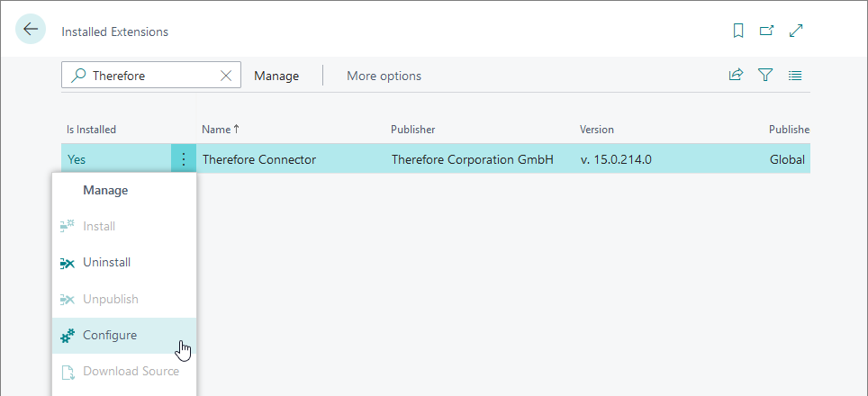868x396 pixels.
Task: Open the filter pane with the funnel icon
Action: pyautogui.click(x=765, y=75)
